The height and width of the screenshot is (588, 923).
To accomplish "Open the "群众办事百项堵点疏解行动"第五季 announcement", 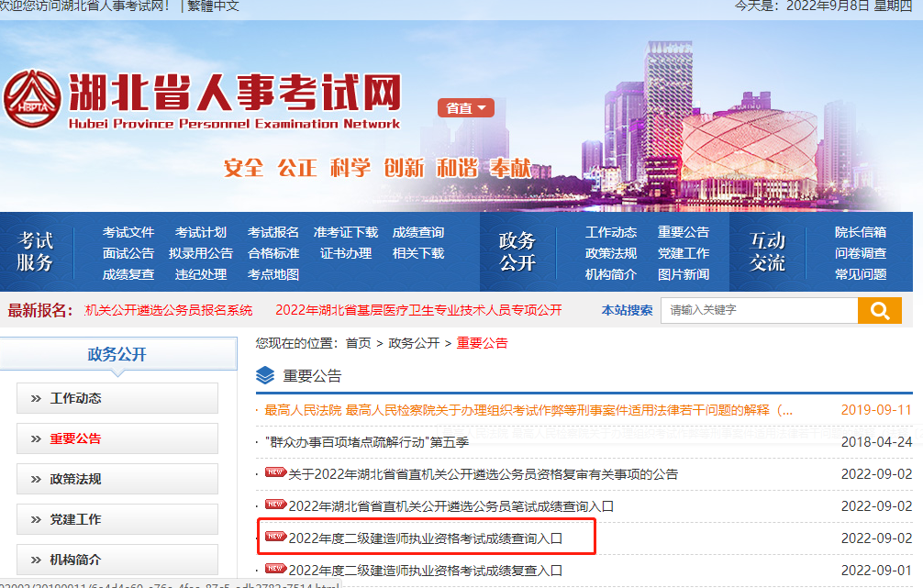I will tap(367, 442).
